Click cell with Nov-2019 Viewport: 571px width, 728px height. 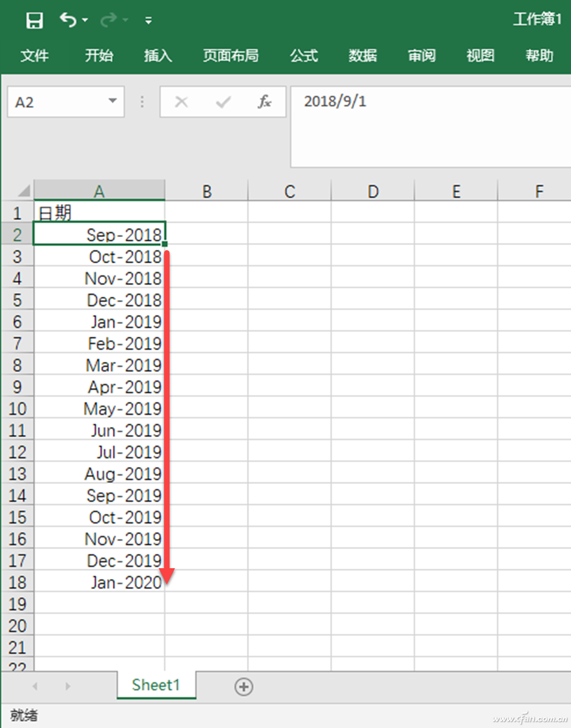(99, 539)
